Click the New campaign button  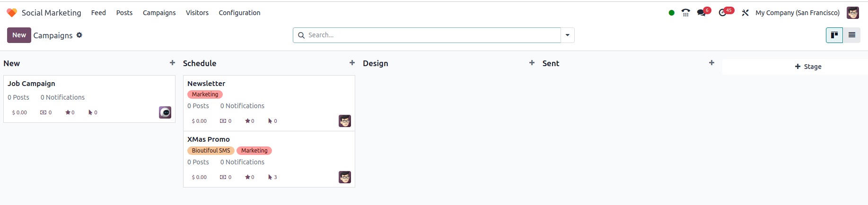[x=19, y=35]
